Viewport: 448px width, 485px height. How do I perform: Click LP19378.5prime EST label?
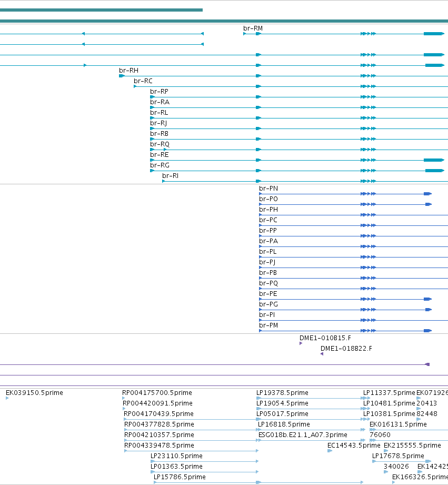pyautogui.click(x=282, y=392)
